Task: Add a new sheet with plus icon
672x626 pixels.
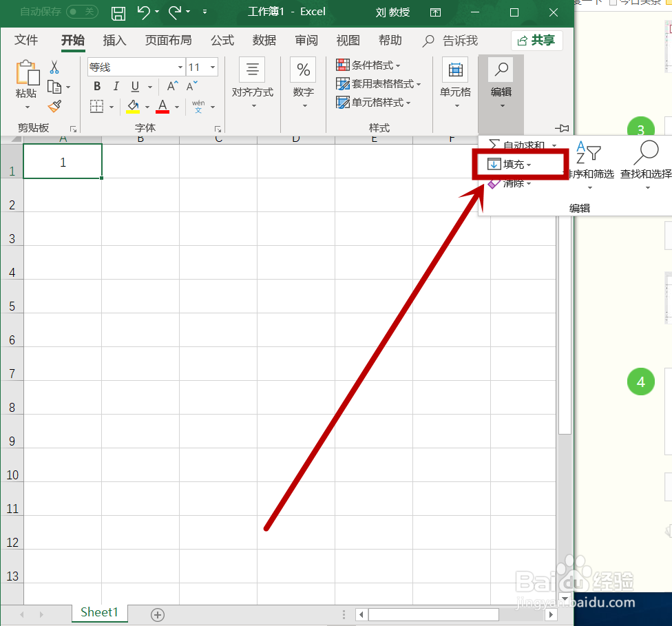Action: (157, 615)
